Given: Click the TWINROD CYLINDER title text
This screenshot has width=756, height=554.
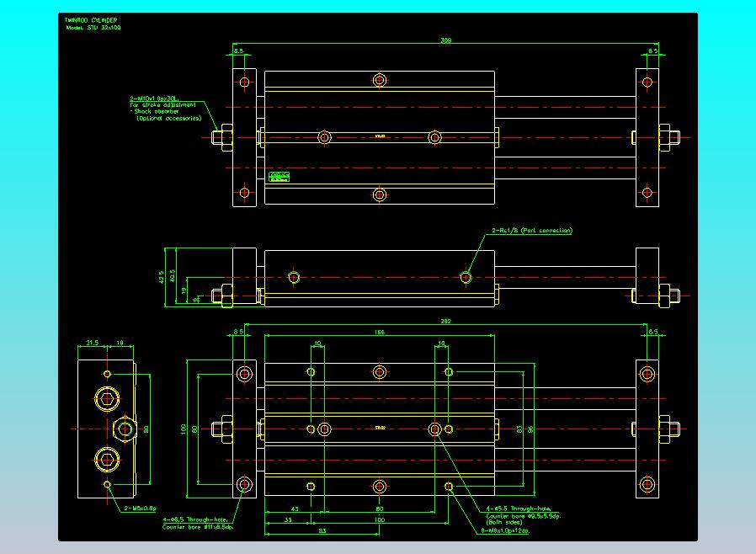Looking at the screenshot, I should coord(91,20).
